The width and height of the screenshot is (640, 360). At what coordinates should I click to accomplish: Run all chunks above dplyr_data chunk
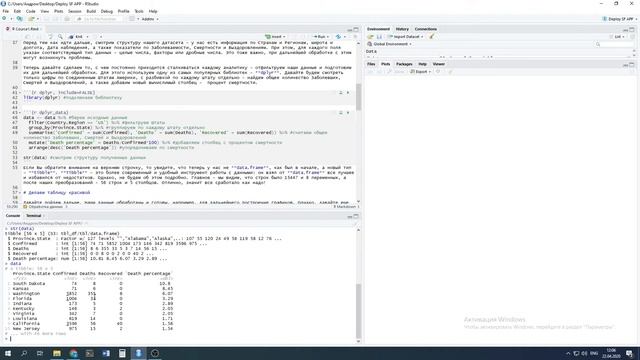pos(340,112)
